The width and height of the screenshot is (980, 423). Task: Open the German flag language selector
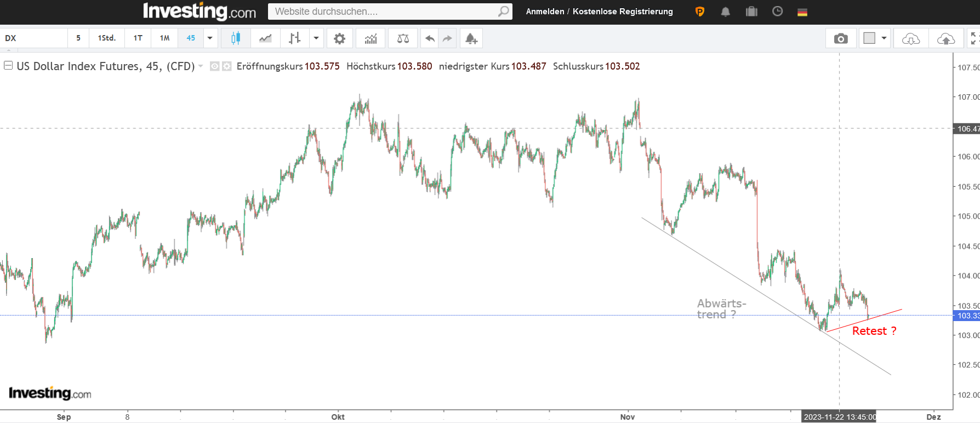point(802,12)
